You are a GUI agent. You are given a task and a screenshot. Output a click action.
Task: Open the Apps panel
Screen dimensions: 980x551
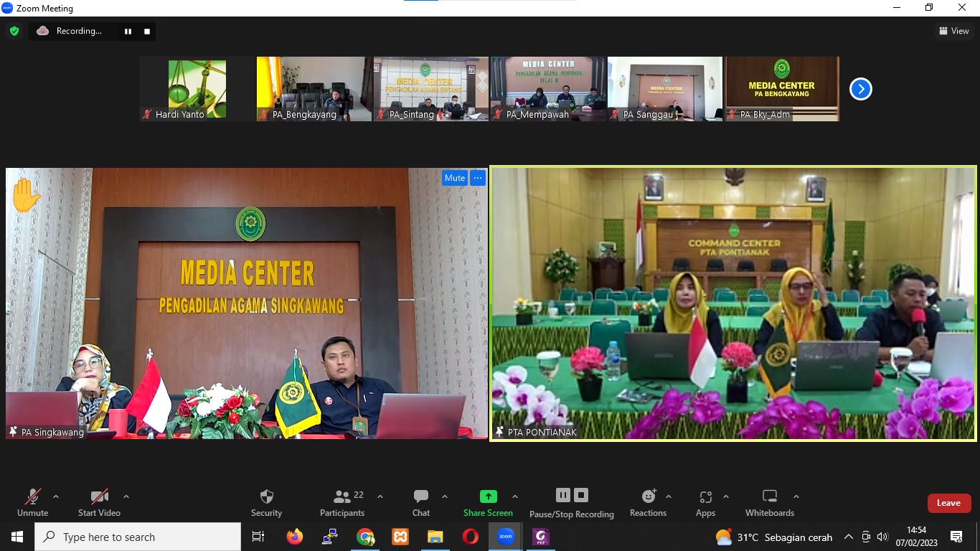[705, 502]
